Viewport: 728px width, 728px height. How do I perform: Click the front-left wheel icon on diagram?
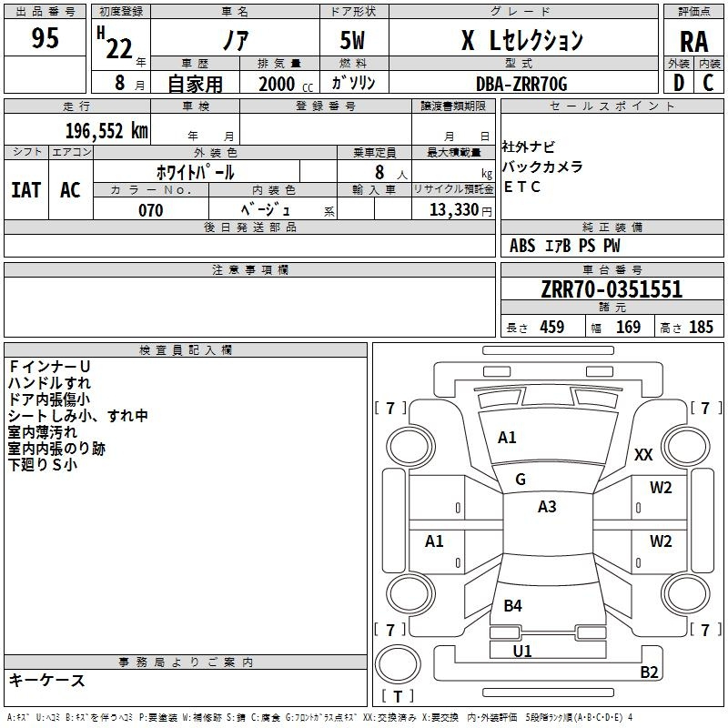[410, 447]
